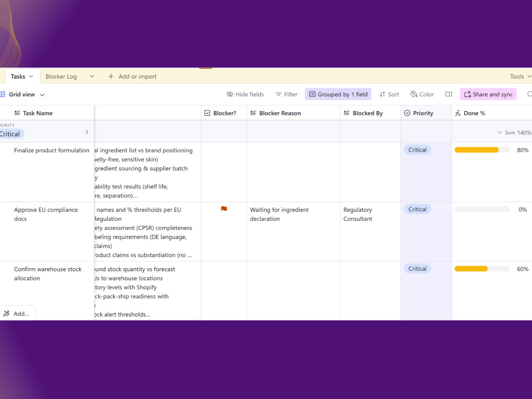Select the Blocker? column header
Image resolution: width=532 pixels, height=399 pixels.
click(x=224, y=113)
